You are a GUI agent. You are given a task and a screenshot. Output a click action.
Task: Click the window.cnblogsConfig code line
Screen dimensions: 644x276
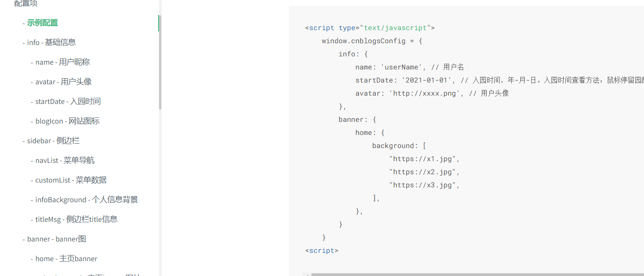click(x=371, y=41)
